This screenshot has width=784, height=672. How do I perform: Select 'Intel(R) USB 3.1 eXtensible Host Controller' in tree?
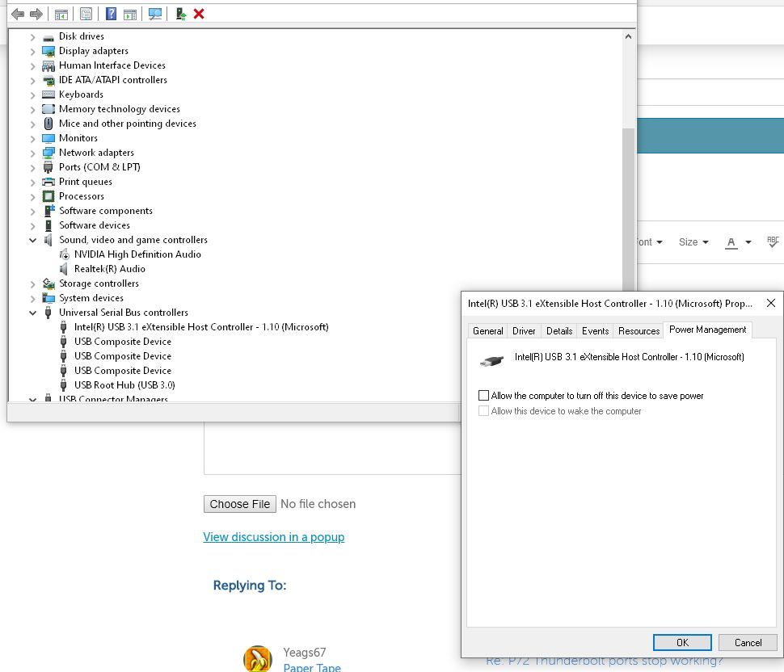201,327
